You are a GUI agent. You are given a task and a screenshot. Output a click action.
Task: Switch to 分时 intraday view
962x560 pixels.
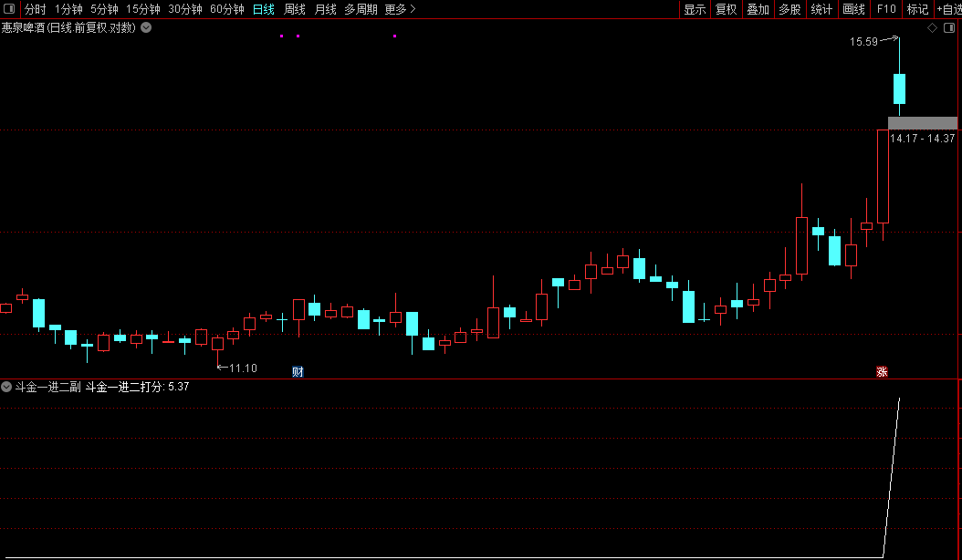[x=35, y=9]
